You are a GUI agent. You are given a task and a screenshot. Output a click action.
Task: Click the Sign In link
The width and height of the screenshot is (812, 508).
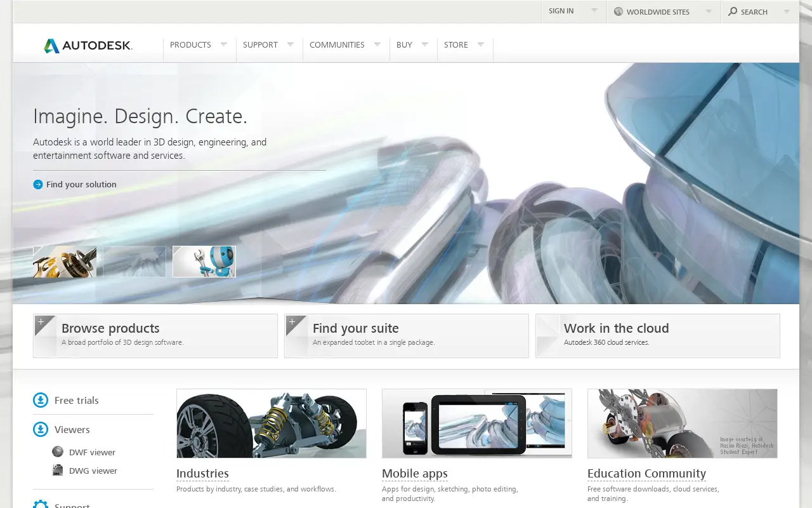coord(561,11)
